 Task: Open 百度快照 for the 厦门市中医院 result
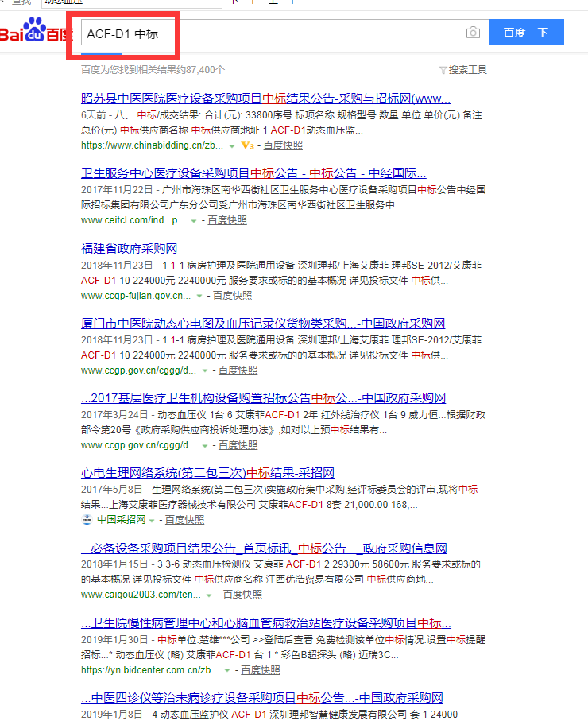coord(238,370)
